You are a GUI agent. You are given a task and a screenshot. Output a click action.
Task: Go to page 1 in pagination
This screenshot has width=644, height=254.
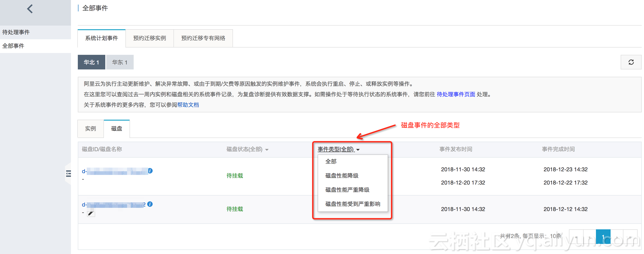[x=603, y=237]
